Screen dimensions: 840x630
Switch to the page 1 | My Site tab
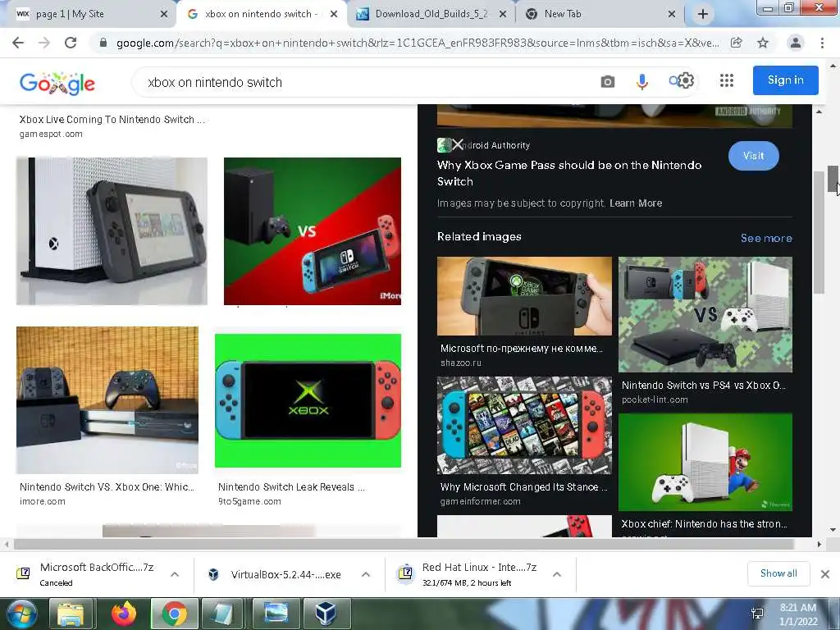[x=85, y=15]
